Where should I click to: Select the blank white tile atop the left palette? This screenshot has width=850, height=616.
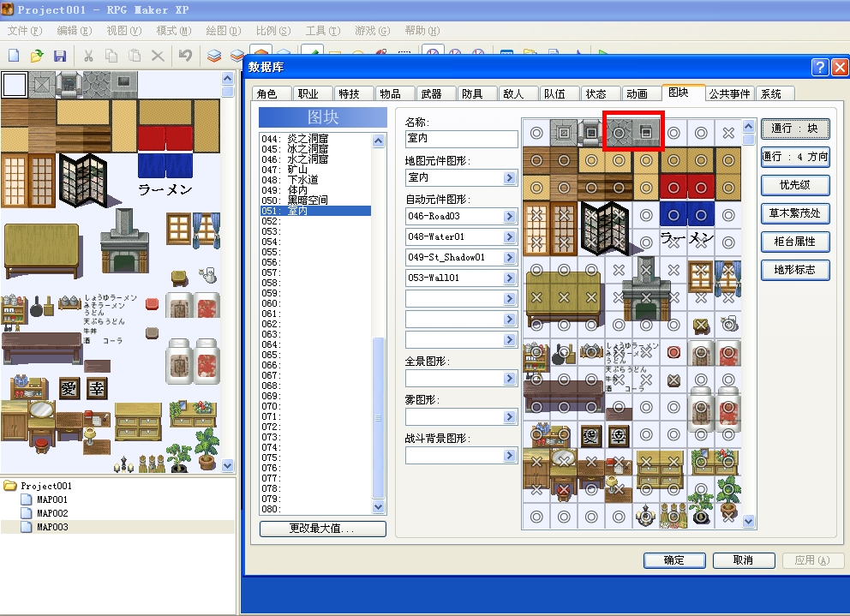(15, 85)
